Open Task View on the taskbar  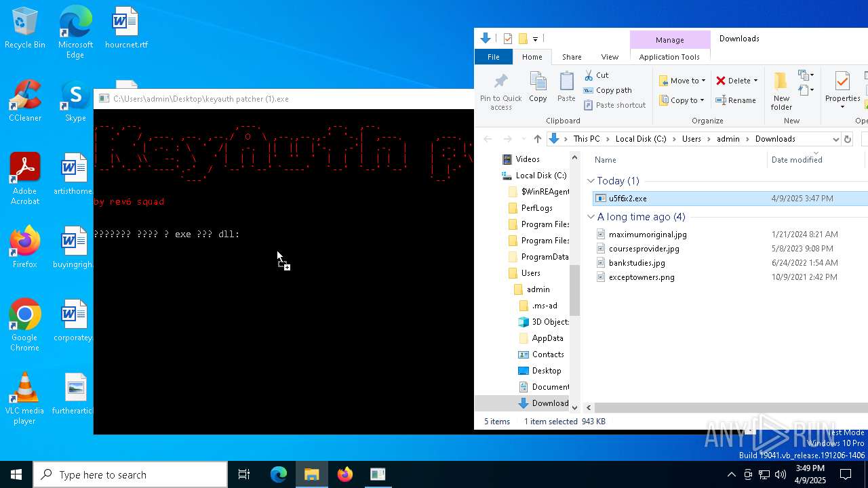click(x=244, y=474)
